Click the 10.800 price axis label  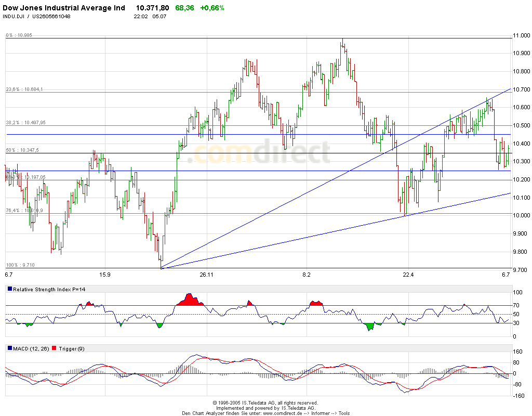pos(521,71)
